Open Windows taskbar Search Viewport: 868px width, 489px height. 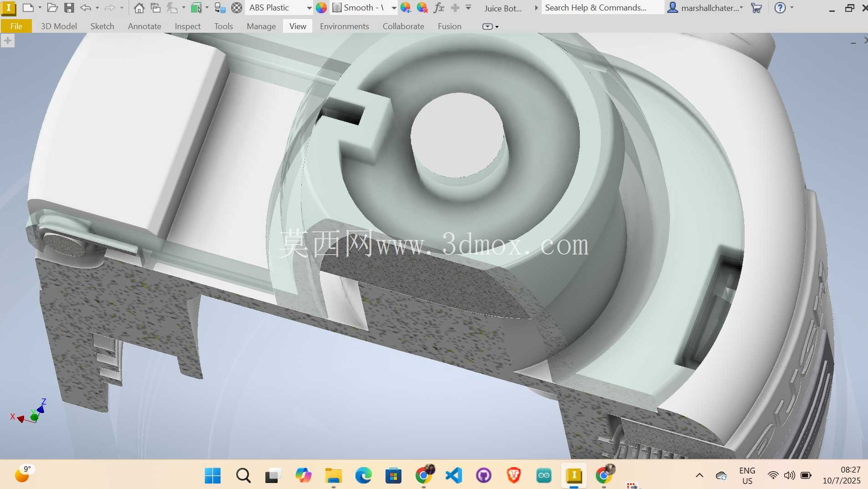tap(243, 475)
